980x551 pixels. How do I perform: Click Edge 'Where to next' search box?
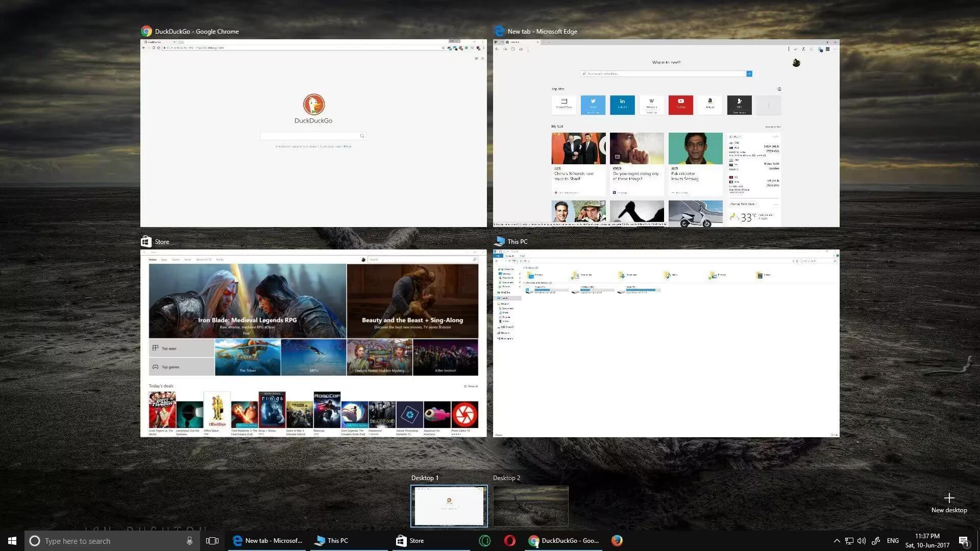pyautogui.click(x=663, y=74)
